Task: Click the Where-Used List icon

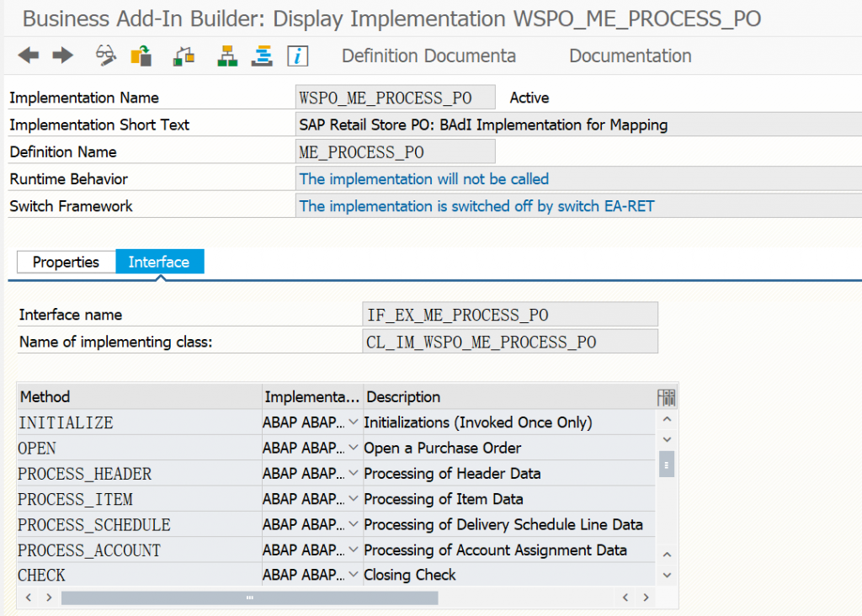Action: [x=184, y=56]
